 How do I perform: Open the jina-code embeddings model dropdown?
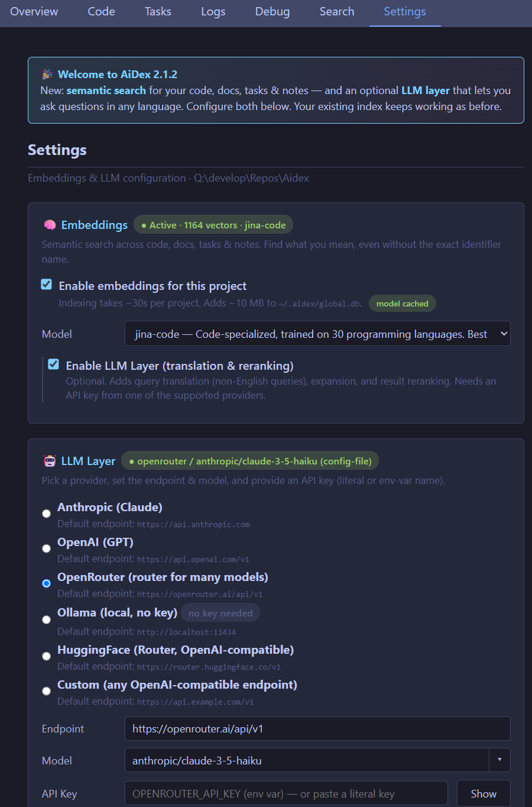317,334
